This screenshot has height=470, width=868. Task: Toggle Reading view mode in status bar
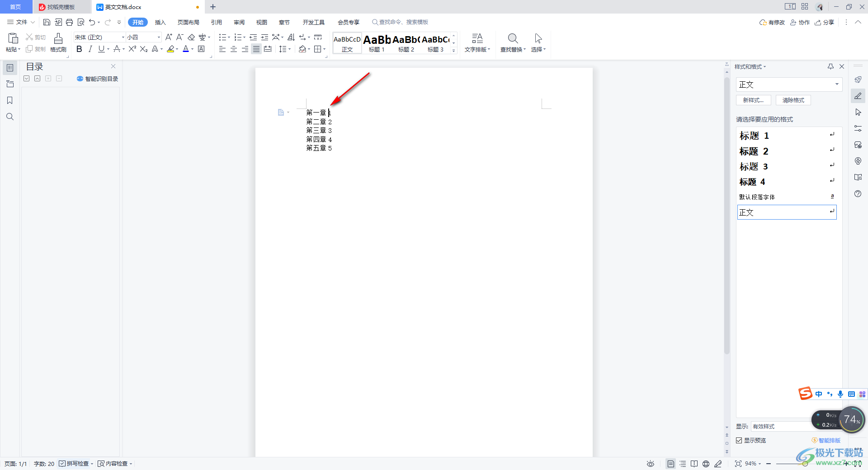pos(694,464)
